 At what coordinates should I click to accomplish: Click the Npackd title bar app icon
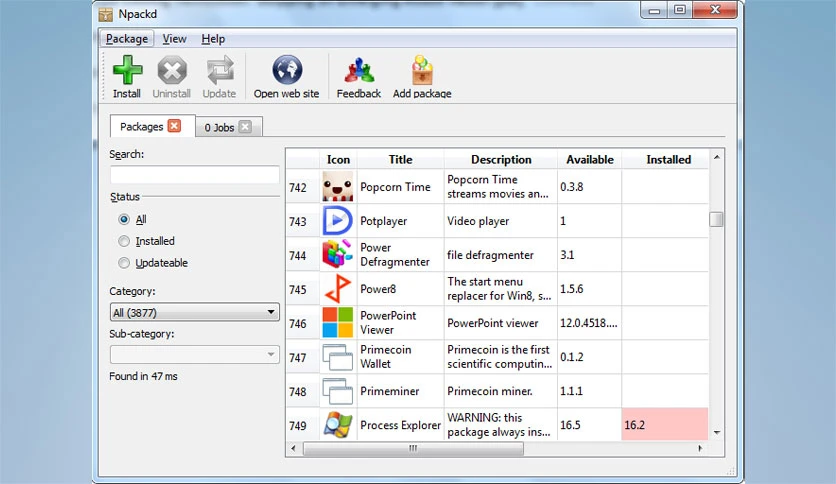click(x=106, y=14)
